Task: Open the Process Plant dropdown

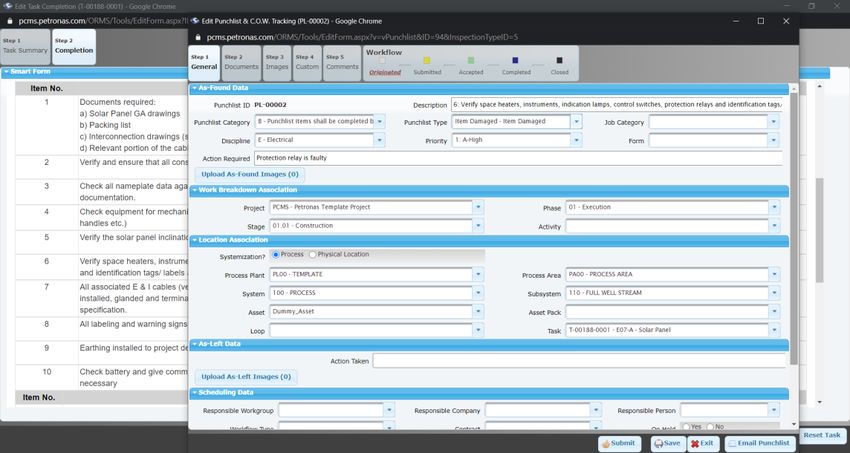Action: pyautogui.click(x=478, y=275)
